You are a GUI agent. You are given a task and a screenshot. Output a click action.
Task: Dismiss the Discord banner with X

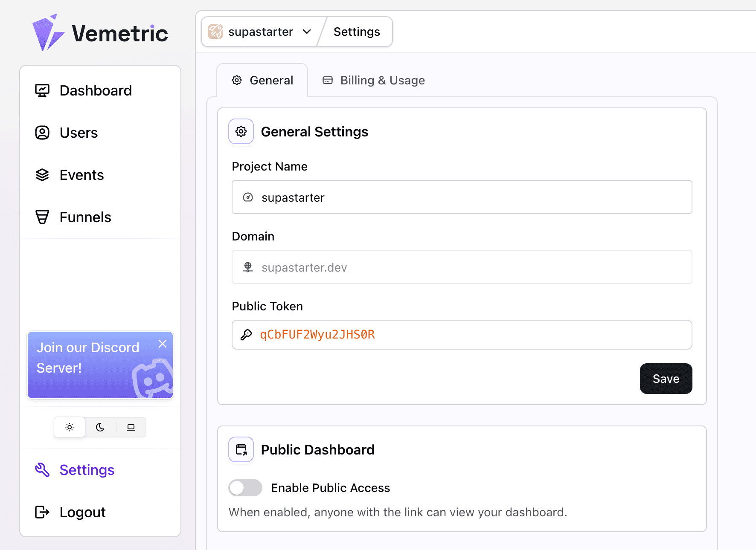tap(163, 344)
